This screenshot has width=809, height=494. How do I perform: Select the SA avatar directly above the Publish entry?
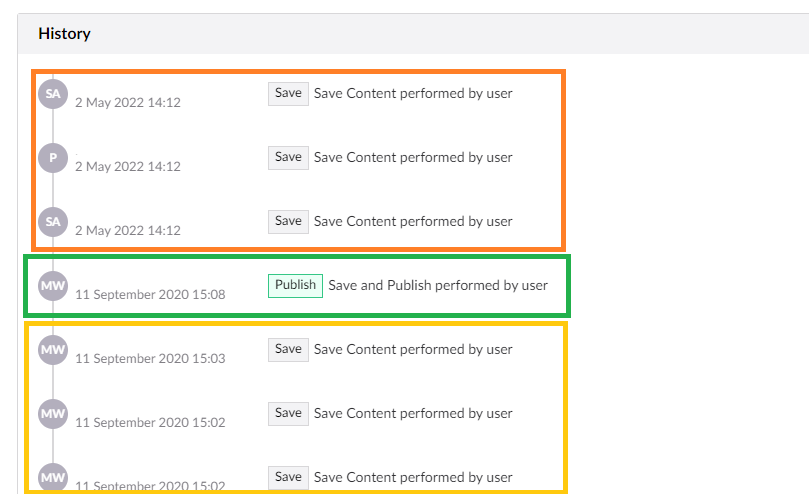click(53, 222)
